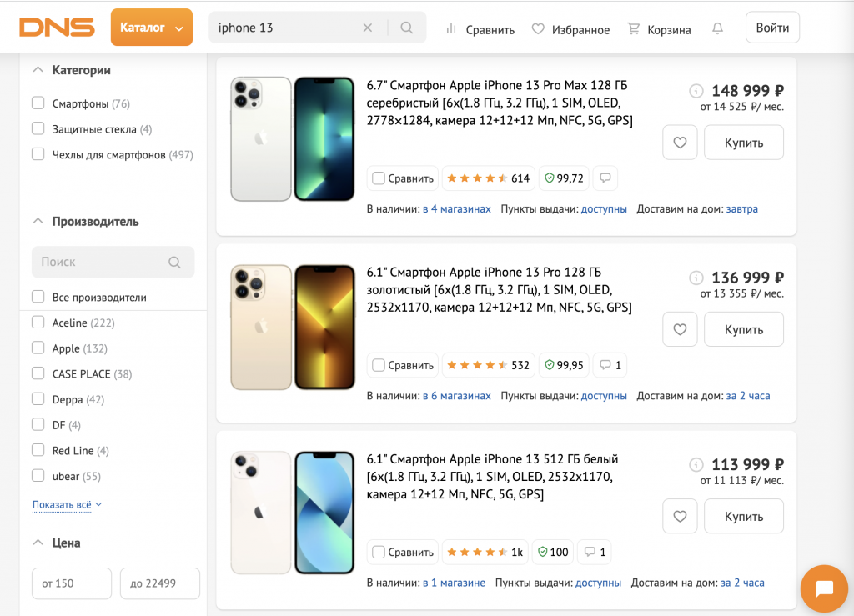Viewport: 854px width, 616px height.
Task: Add iPhone 13 Pro Max to favorites
Action: [x=680, y=143]
